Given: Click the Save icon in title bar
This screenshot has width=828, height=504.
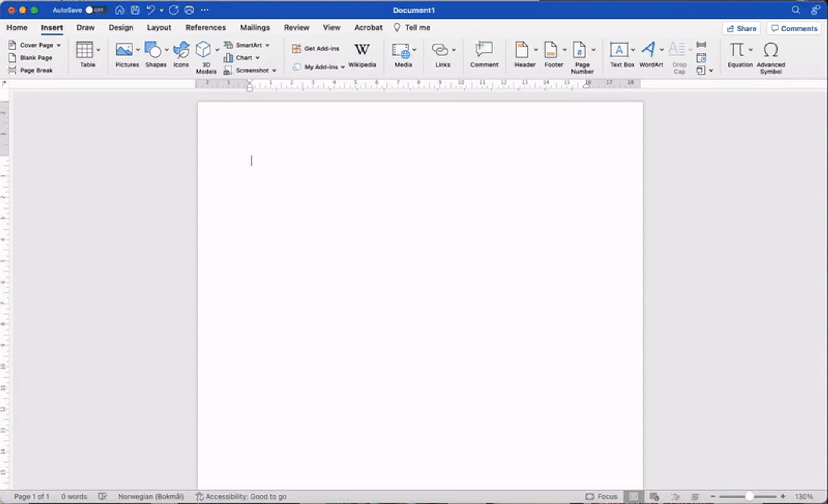Looking at the screenshot, I should (135, 10).
